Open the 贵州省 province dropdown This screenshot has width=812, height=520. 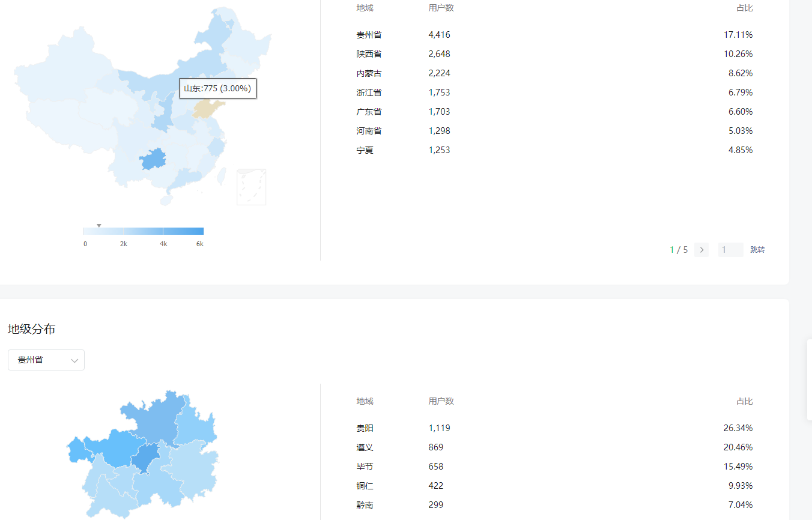tap(46, 360)
